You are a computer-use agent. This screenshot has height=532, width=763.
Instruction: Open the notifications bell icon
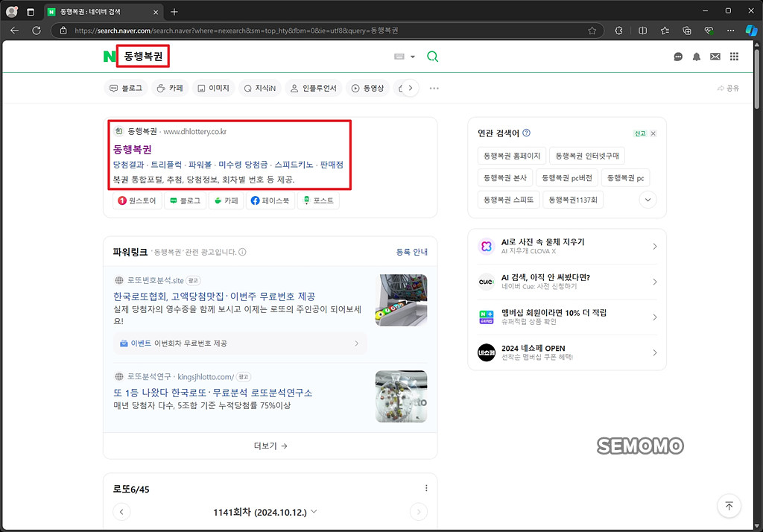(697, 57)
